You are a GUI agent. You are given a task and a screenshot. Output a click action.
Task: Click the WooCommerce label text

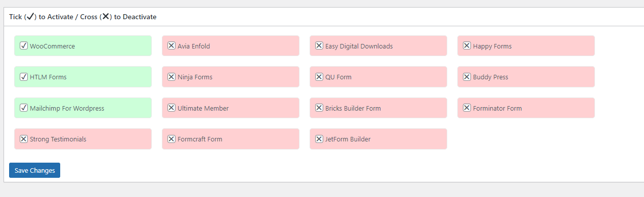click(x=52, y=46)
